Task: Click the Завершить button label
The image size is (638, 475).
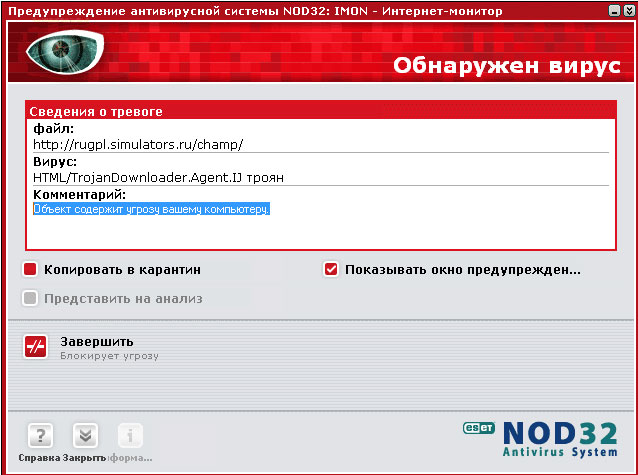Action: point(96,341)
